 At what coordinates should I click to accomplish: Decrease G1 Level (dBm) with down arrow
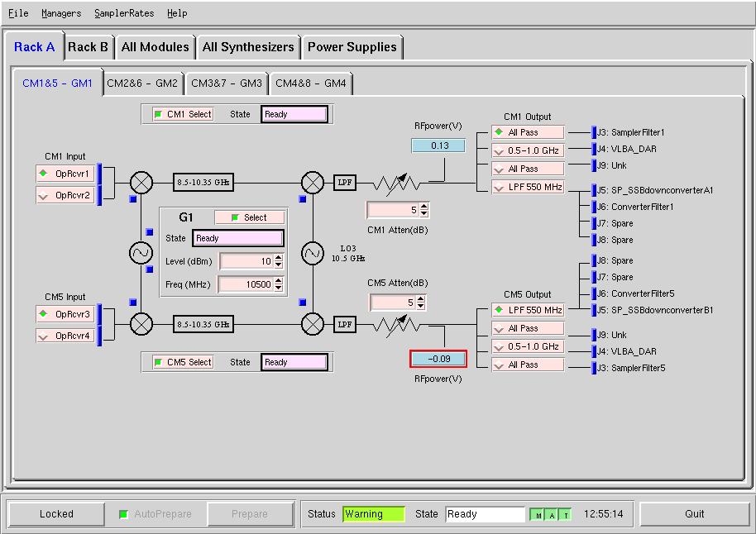pos(278,265)
